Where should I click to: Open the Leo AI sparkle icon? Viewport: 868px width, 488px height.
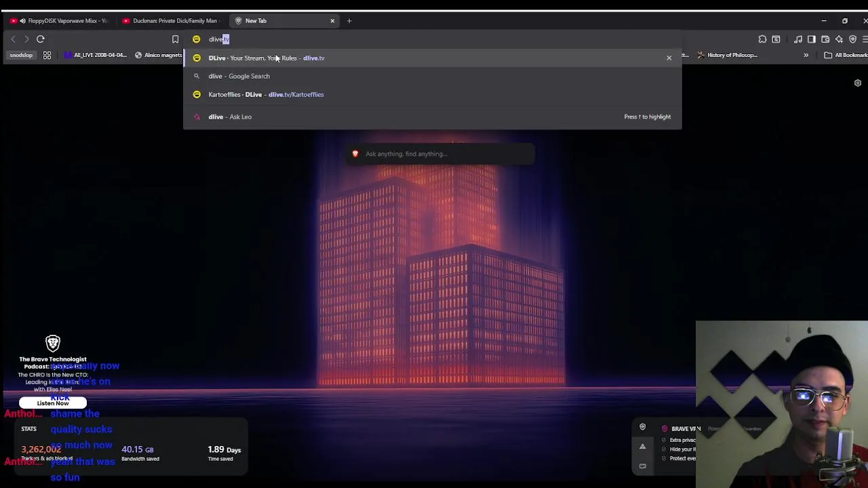[839, 39]
